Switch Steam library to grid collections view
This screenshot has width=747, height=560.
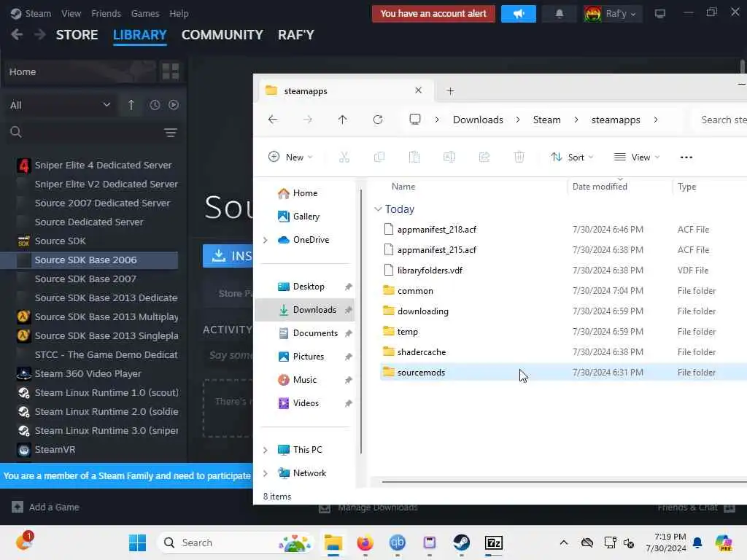click(x=171, y=71)
